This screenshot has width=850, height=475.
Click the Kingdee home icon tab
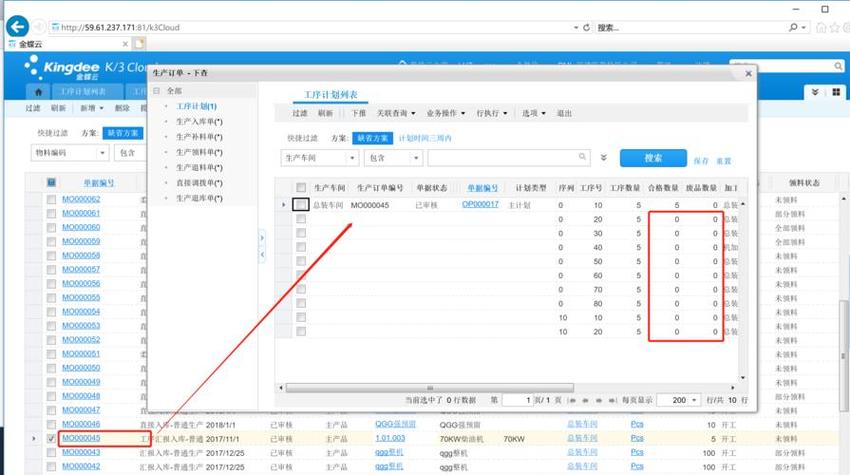38,92
